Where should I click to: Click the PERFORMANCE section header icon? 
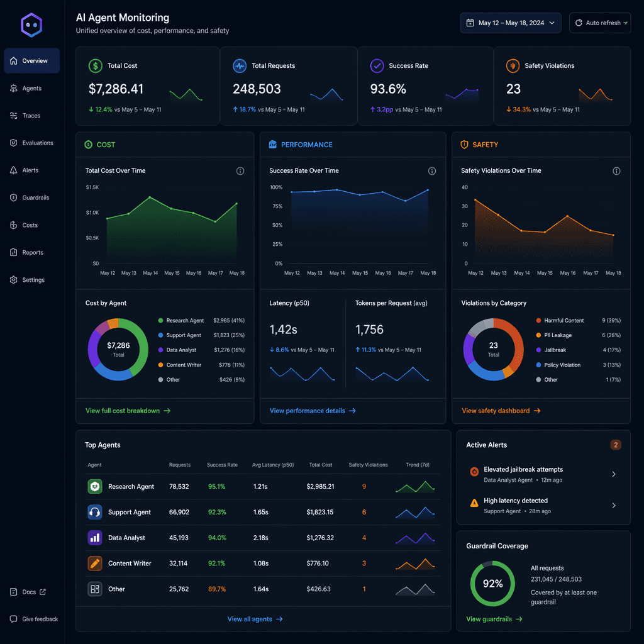[x=273, y=144]
